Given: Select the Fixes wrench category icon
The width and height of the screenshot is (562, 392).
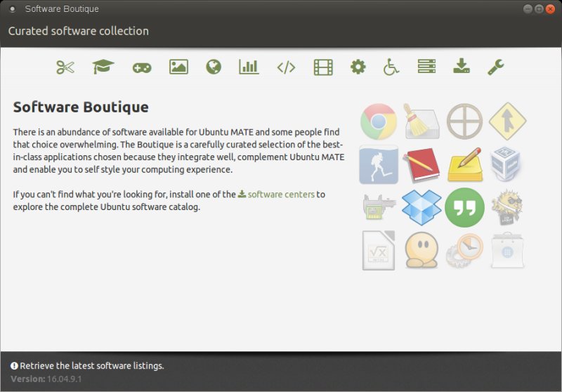Looking at the screenshot, I should point(496,67).
